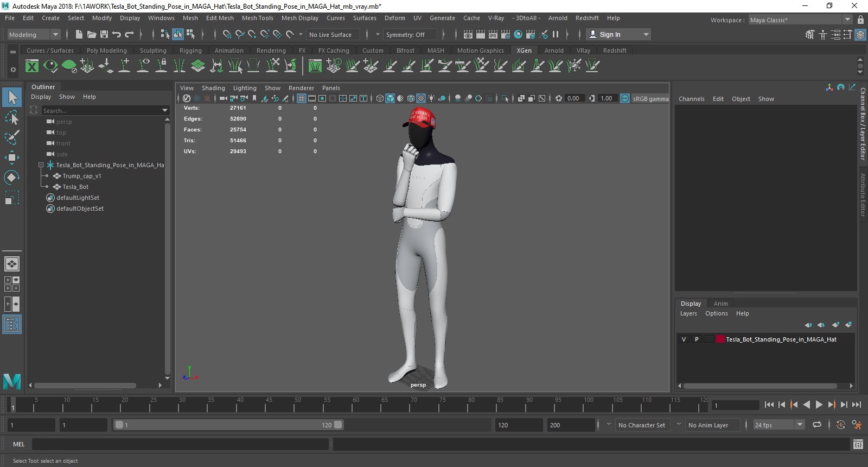Click the XGen eye preview shelf icon

(x=50, y=66)
